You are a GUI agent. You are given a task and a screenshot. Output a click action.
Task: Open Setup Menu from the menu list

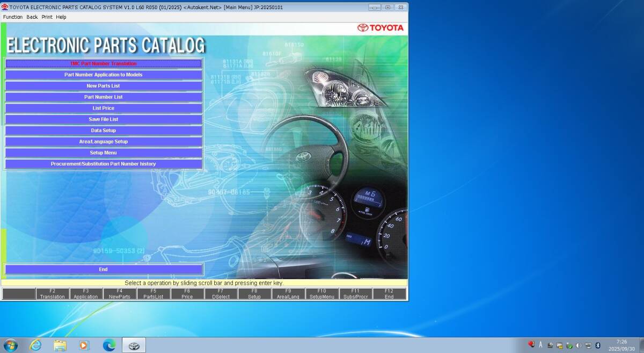[x=103, y=153]
